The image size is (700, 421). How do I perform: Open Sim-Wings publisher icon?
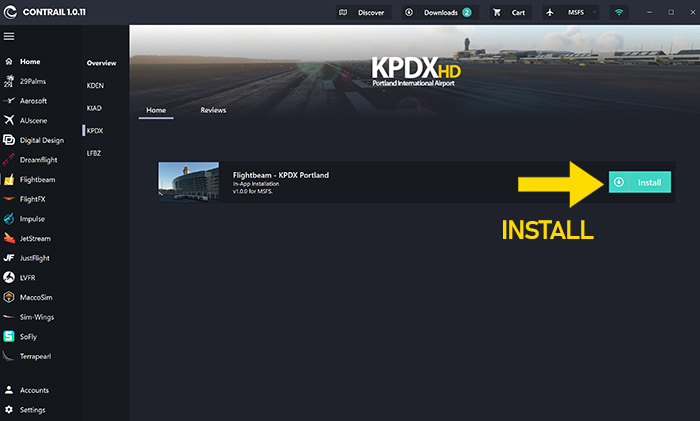9,317
